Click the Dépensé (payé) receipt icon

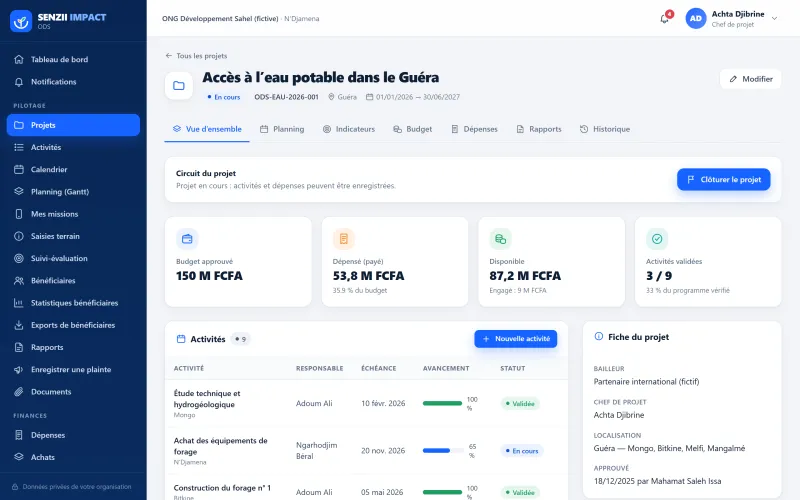[x=344, y=239]
